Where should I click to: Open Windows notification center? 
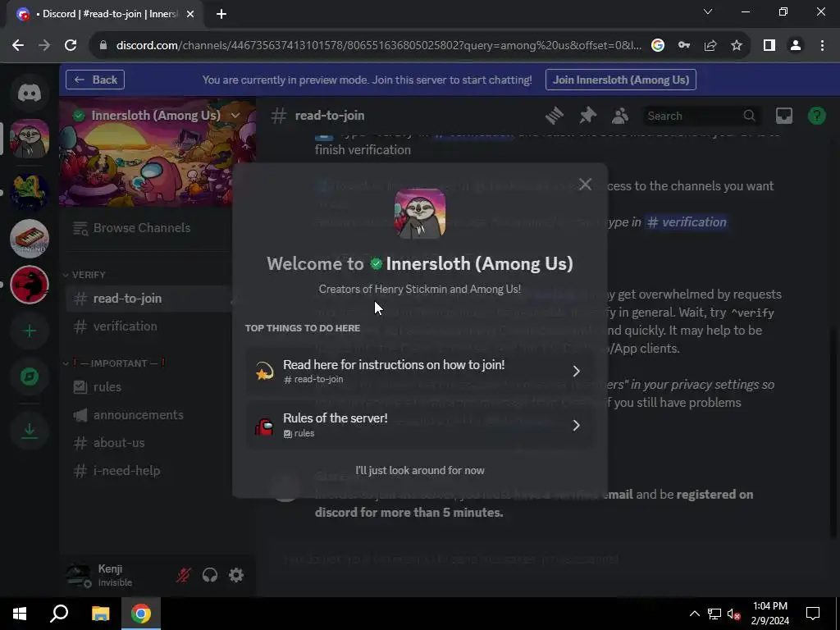(x=813, y=614)
